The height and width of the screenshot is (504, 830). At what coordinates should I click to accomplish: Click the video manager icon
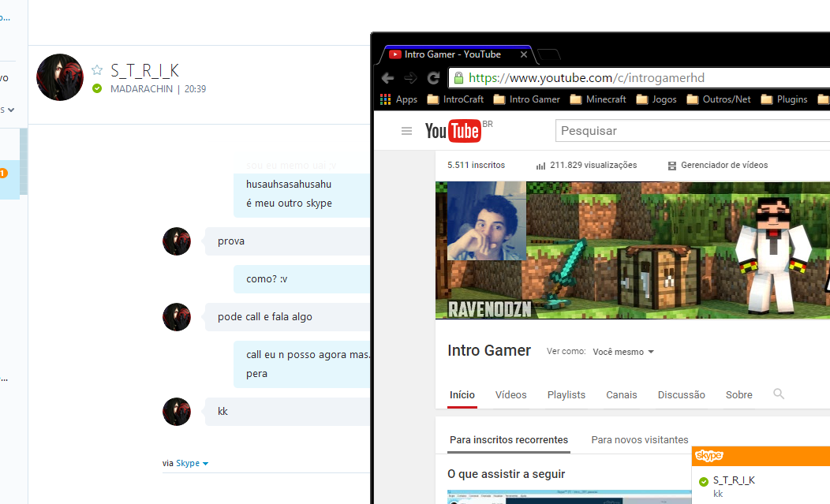click(x=671, y=166)
